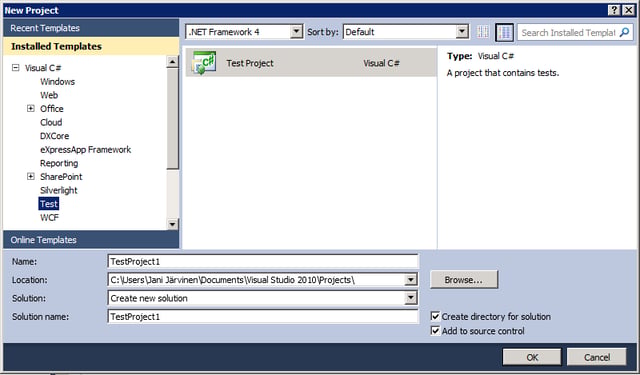Click the Name input field
The height and width of the screenshot is (375, 640).
pos(263,262)
